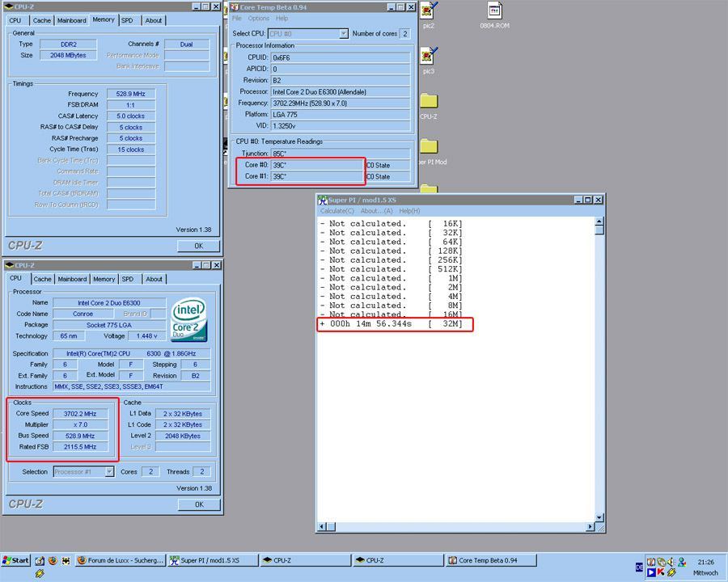
Task: Activate Core Temp Beta 0.94 taskbar button
Action: click(x=491, y=560)
